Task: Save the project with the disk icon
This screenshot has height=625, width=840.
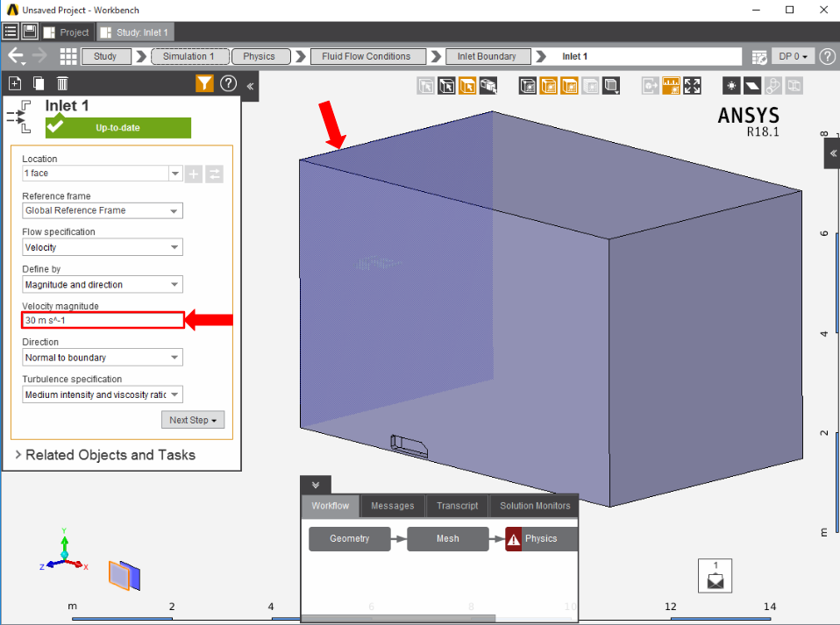Action: (x=30, y=32)
